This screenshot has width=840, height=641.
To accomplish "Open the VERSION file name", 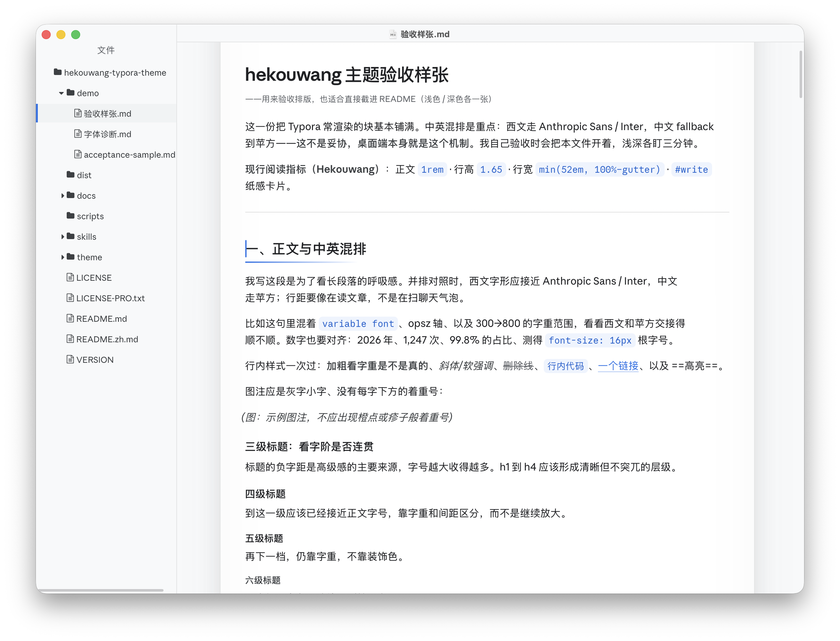I will (95, 360).
